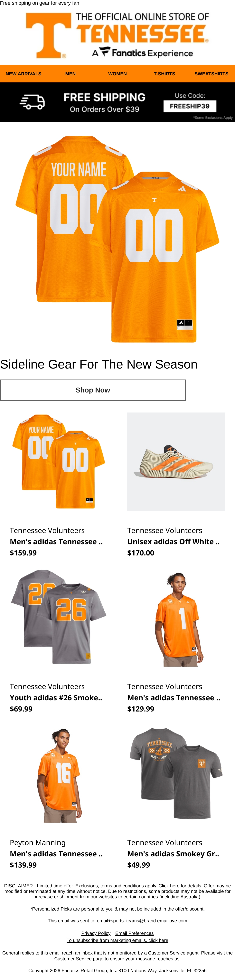Click the delivery truck shipping icon
Image resolution: width=235 pixels, height=980 pixels.
point(32,102)
